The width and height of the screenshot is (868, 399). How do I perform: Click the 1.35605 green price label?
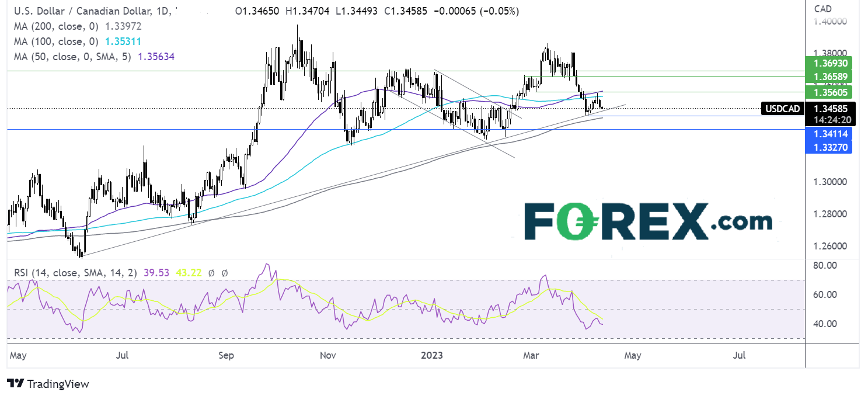pos(828,92)
